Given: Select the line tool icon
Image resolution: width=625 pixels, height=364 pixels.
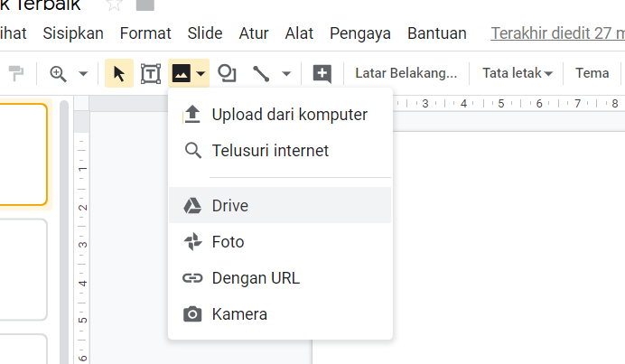Looking at the screenshot, I should coord(261,73).
